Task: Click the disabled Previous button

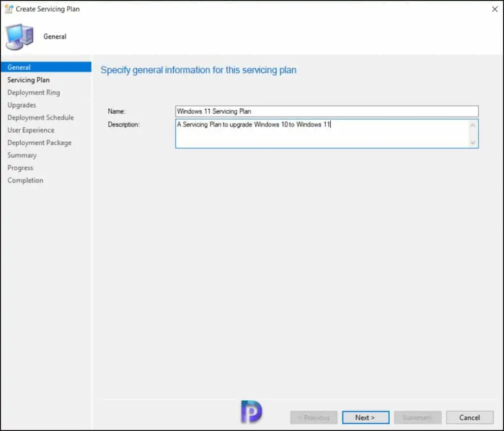Action: [x=314, y=418]
